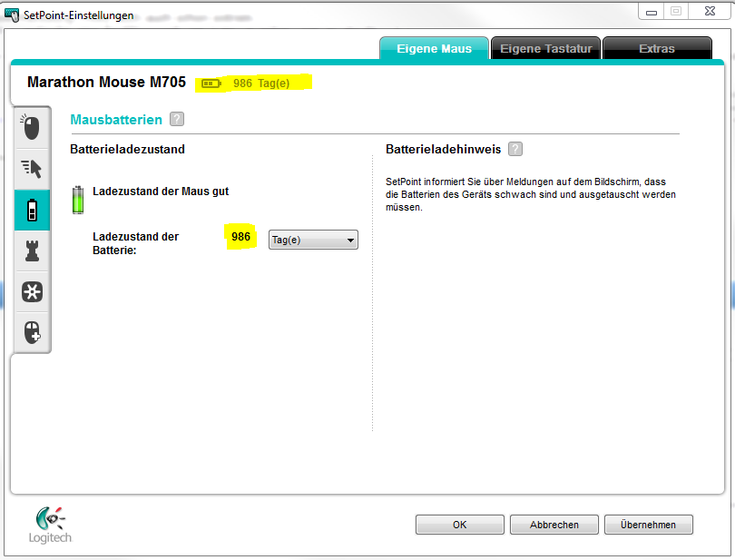735x560 pixels.
Task: Select the battery sidebar icon
Action: point(32,211)
